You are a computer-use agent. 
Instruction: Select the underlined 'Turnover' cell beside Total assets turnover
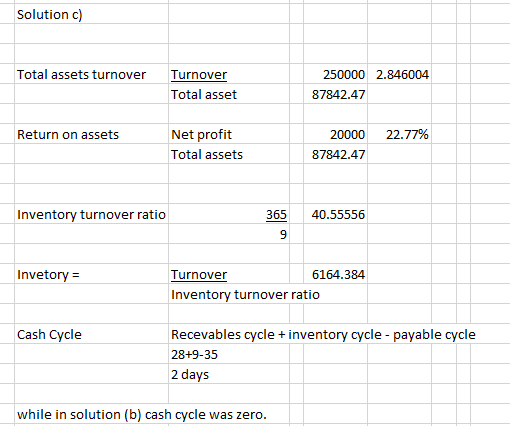[229, 74]
